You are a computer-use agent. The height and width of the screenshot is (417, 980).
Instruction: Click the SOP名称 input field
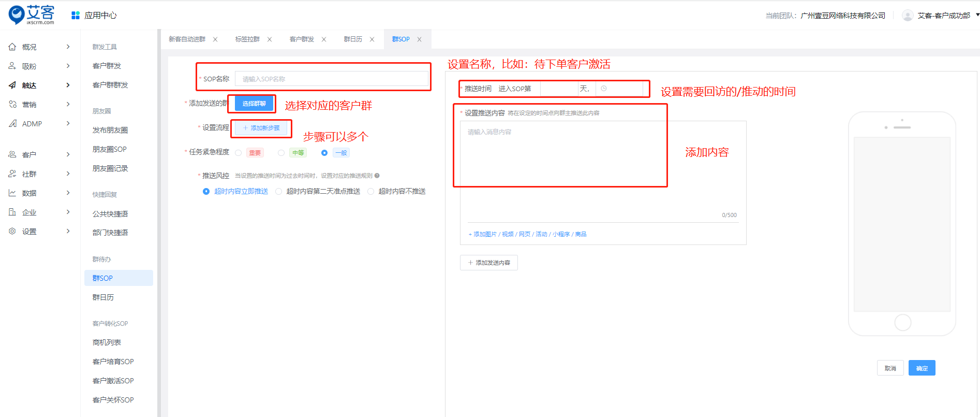331,79
